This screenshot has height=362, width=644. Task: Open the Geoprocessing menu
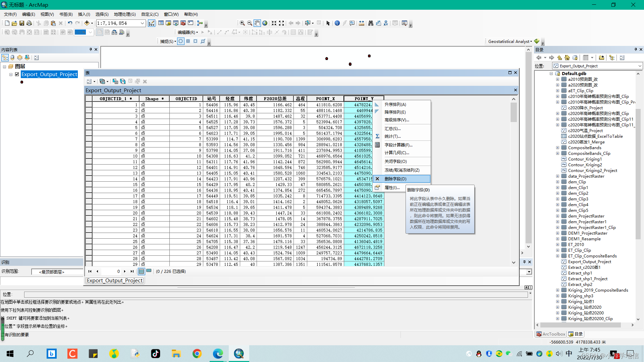tap(125, 14)
